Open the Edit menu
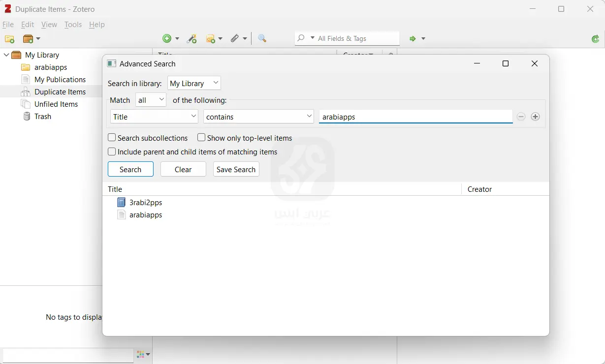605x364 pixels. pos(27,24)
